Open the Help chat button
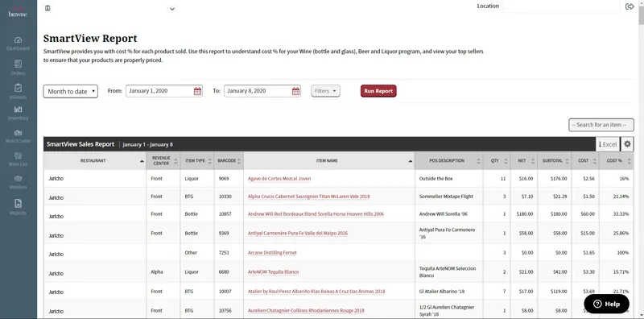Image resolution: width=644 pixels, height=319 pixels. click(607, 304)
